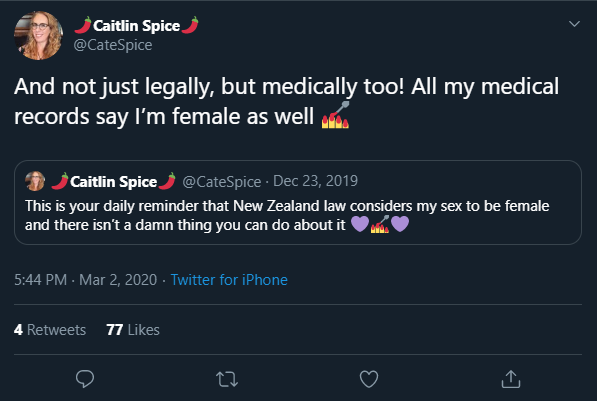Click the Dec 23, 2019 quoted tweet date
The height and width of the screenshot is (401, 597).
tap(315, 181)
